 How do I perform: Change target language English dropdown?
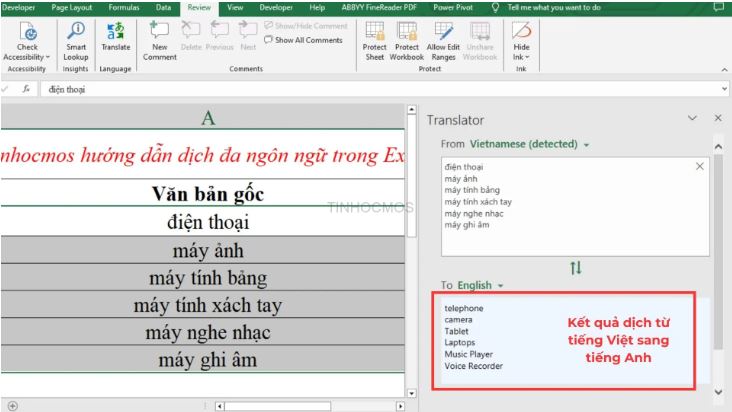point(480,285)
